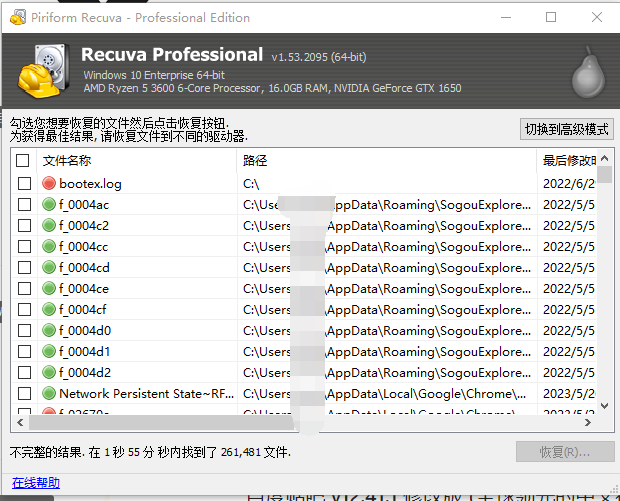
Task: Select the f_0004d0 file name
Action: point(85,331)
